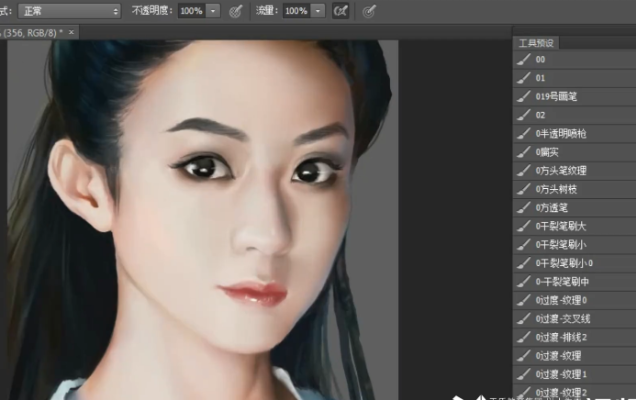Screen dimensions: 636x400
Task: Select the 0干裂笔刷大 brush preset
Action: click(560, 226)
